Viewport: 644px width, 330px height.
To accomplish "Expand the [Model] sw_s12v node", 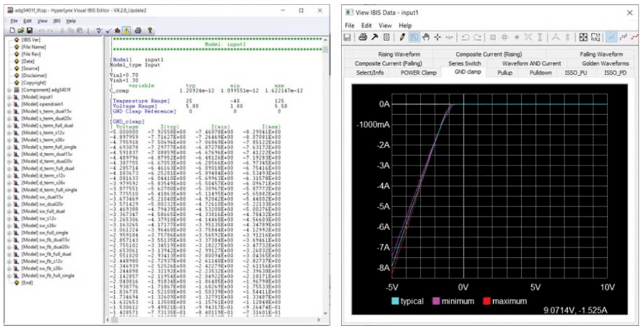I will [9, 219].
